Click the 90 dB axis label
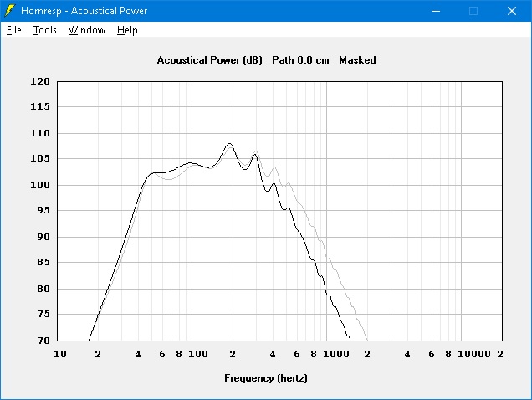Image resolution: width=532 pixels, height=400 pixels. click(43, 237)
